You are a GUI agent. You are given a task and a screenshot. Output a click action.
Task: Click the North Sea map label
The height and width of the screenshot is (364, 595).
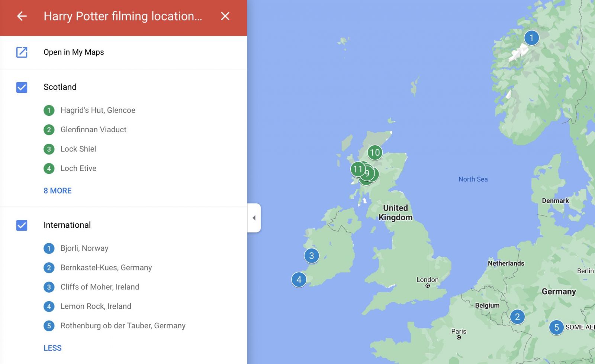click(x=473, y=179)
